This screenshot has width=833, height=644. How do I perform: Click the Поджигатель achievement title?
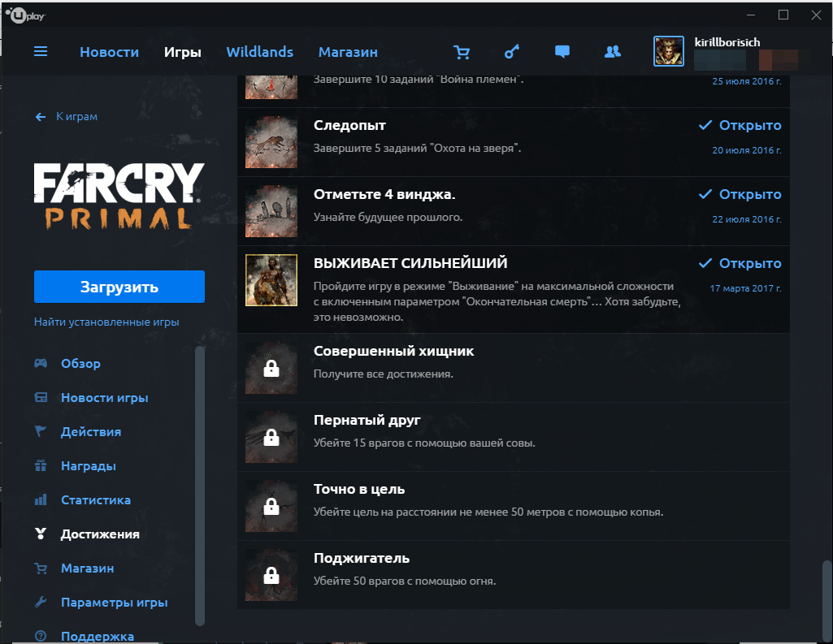[362, 558]
